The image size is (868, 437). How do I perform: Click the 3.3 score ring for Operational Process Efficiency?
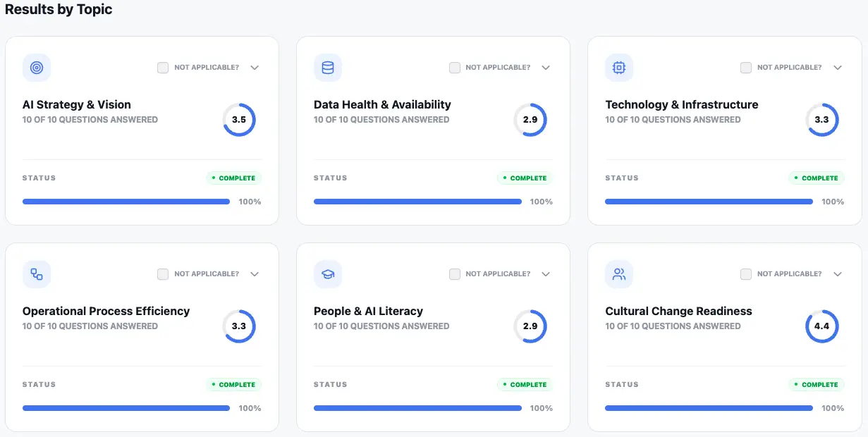(239, 326)
